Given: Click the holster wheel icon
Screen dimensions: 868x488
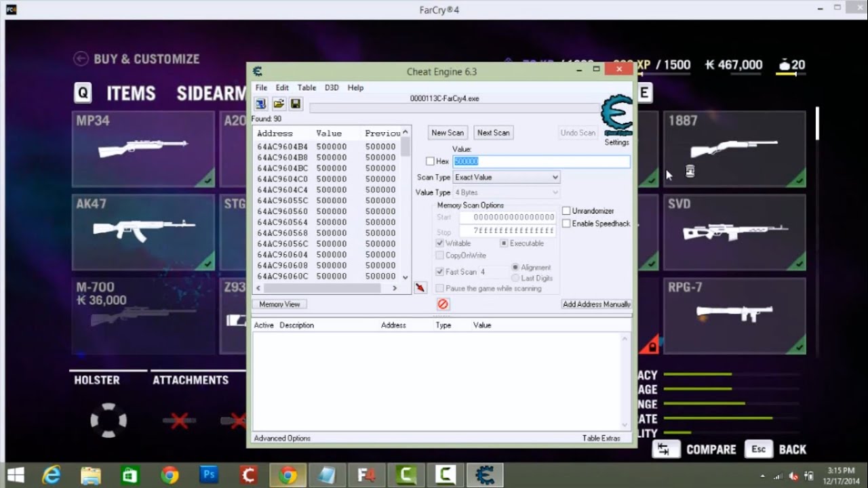Looking at the screenshot, I should pyautogui.click(x=108, y=420).
